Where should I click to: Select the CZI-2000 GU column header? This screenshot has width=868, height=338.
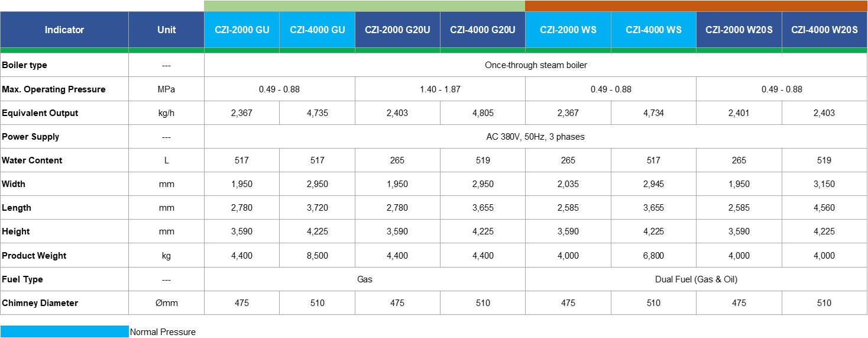click(x=242, y=30)
